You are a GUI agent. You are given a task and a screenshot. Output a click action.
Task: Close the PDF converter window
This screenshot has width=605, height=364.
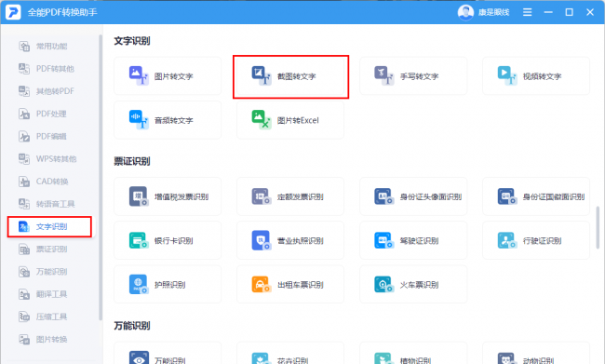pyautogui.click(x=590, y=12)
